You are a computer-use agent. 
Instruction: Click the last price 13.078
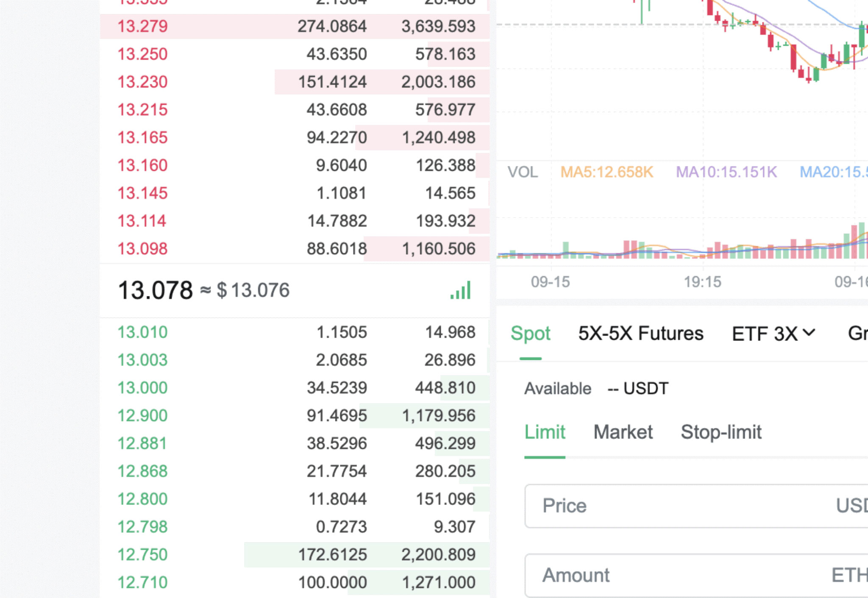[x=155, y=291]
